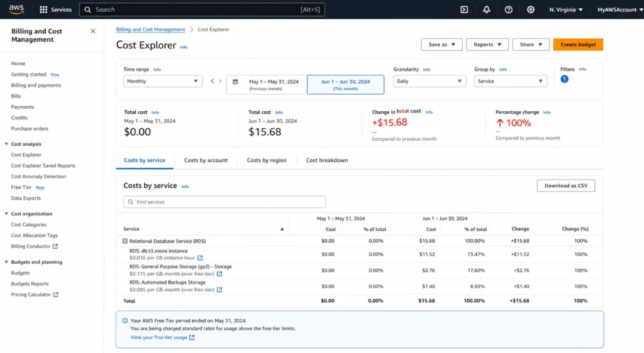Screen dimensions: 644x353
Task: Collapse the Cost organization sidebar section
Action: click(6, 214)
